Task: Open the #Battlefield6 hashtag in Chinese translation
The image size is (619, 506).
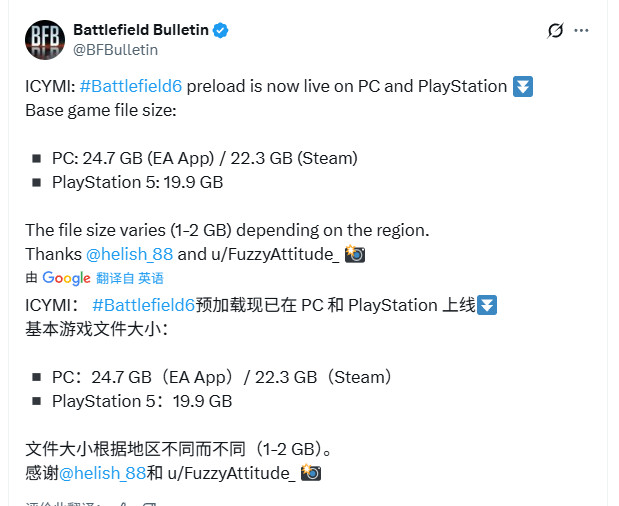Action: [x=144, y=305]
